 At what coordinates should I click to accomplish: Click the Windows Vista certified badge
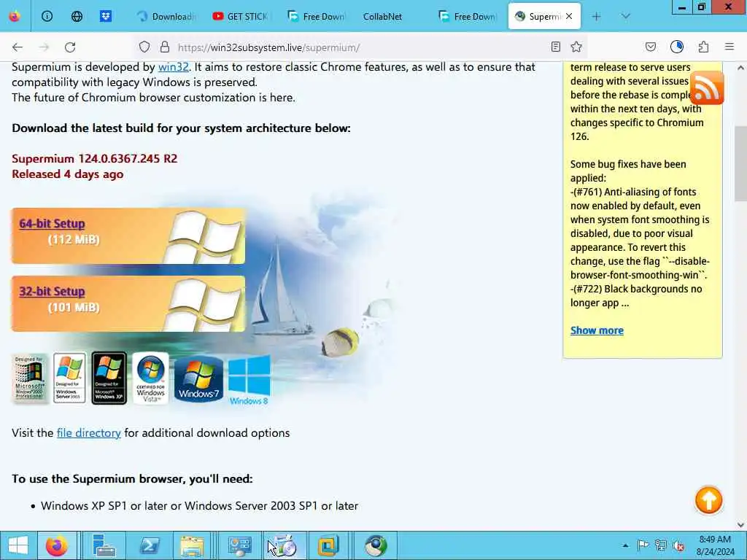(x=150, y=378)
